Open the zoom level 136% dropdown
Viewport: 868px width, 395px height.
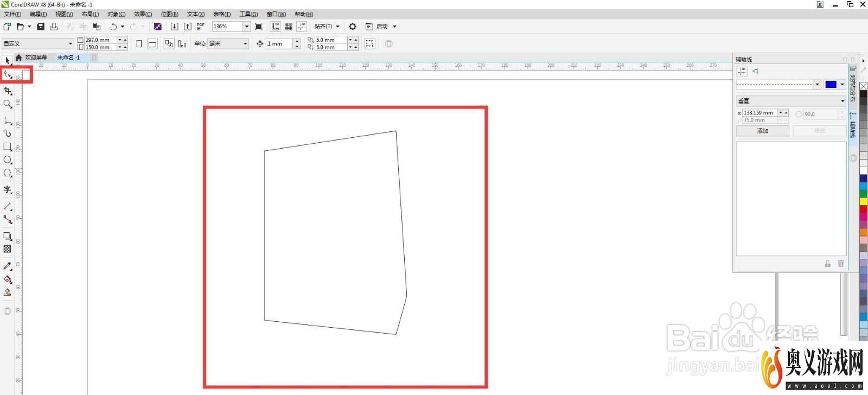246,26
